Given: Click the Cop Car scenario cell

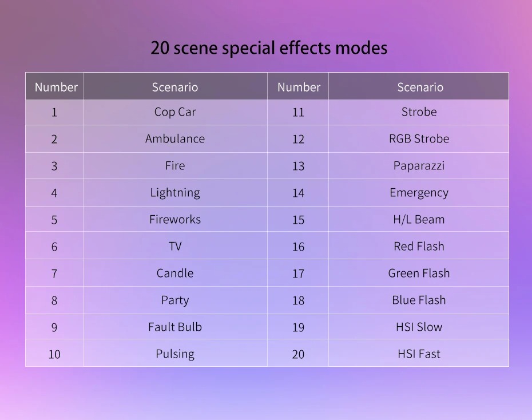Looking at the screenshot, I should pyautogui.click(x=175, y=112).
